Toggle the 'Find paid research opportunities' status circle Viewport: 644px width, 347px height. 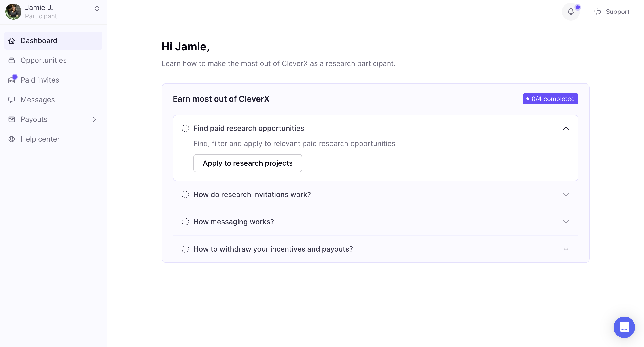point(185,129)
